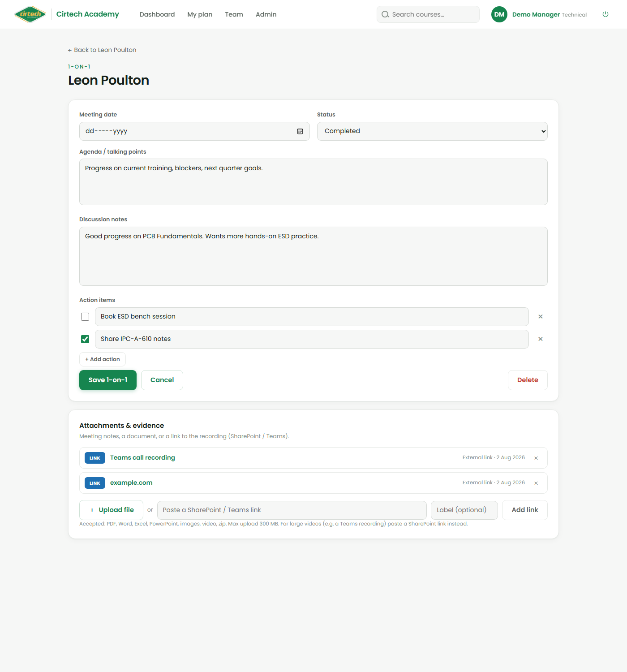The height and width of the screenshot is (672, 627).
Task: Click the External link date for Teams call recording
Action: point(494,457)
